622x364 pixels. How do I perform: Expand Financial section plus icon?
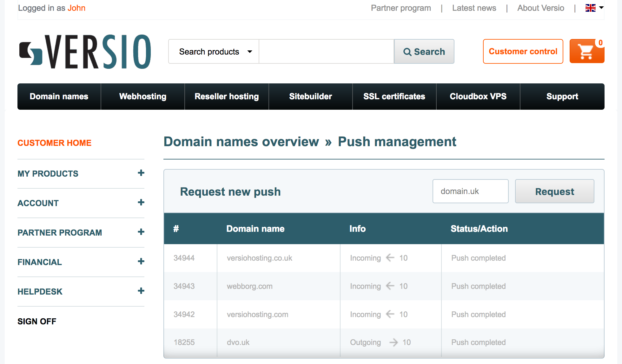coord(141,261)
